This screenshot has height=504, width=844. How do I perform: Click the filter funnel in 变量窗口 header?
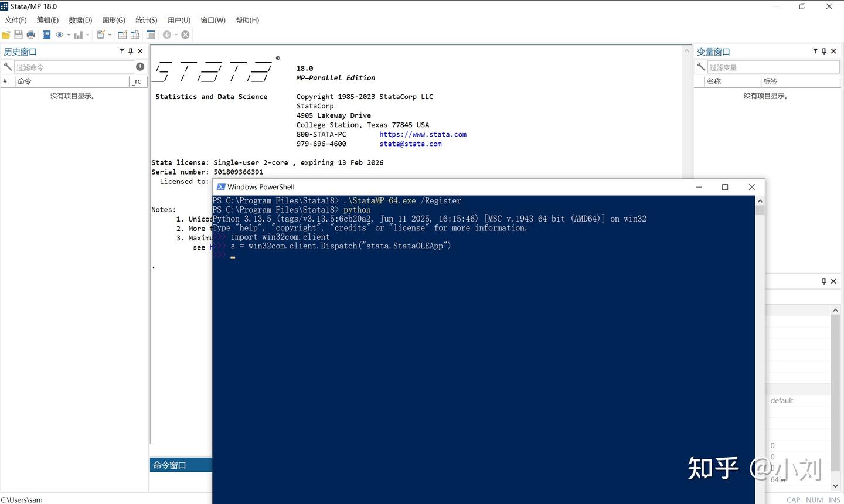pyautogui.click(x=815, y=52)
